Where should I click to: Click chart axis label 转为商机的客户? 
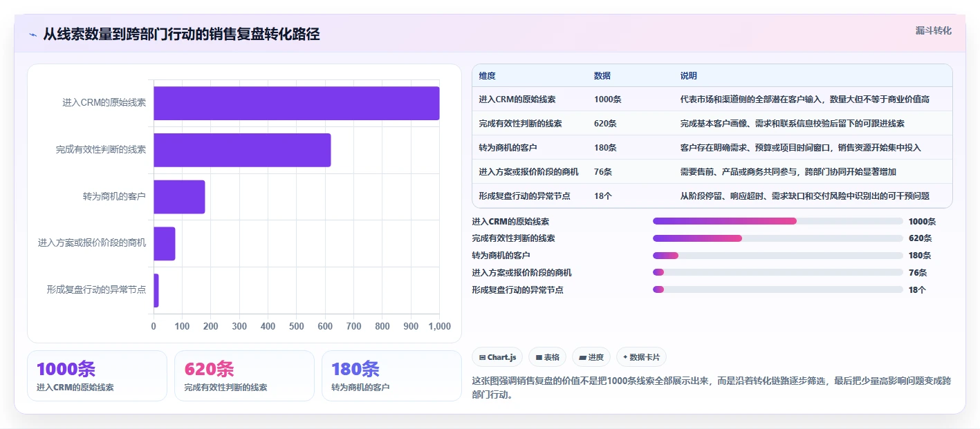pyautogui.click(x=114, y=196)
